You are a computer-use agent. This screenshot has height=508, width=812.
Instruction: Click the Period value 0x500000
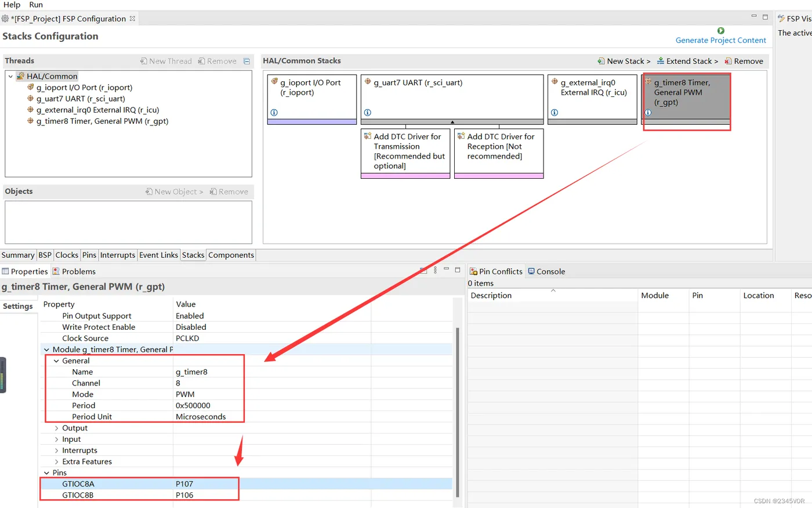(193, 405)
